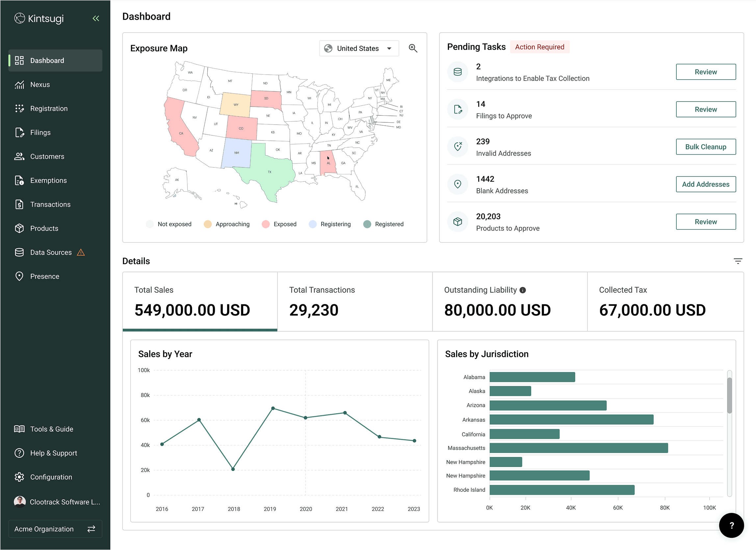The width and height of the screenshot is (756, 550).
Task: Select the Transactions sidebar icon
Action: pyautogui.click(x=19, y=204)
